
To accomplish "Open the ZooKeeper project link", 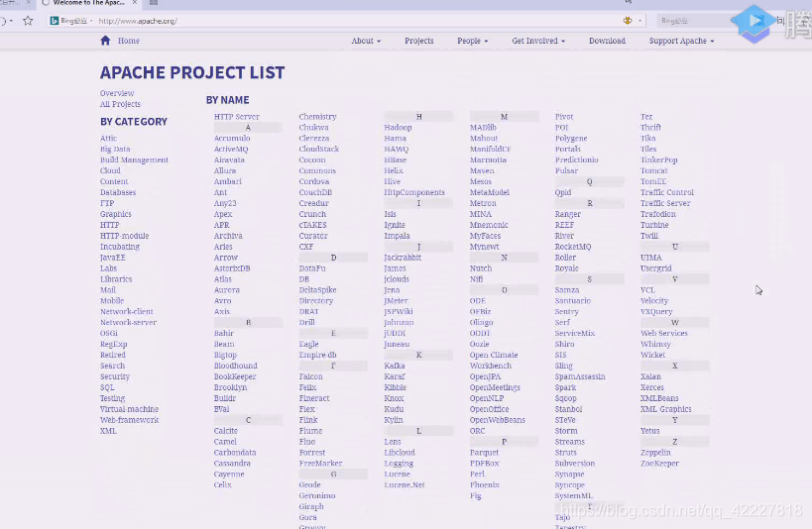I will 659,464.
